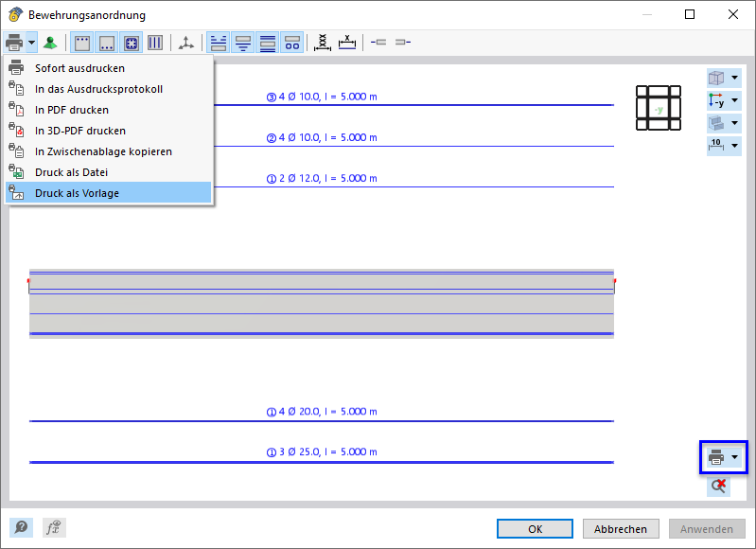Select Sofort ausdrucken from print menu
The width and height of the screenshot is (756, 549).
[x=109, y=68]
